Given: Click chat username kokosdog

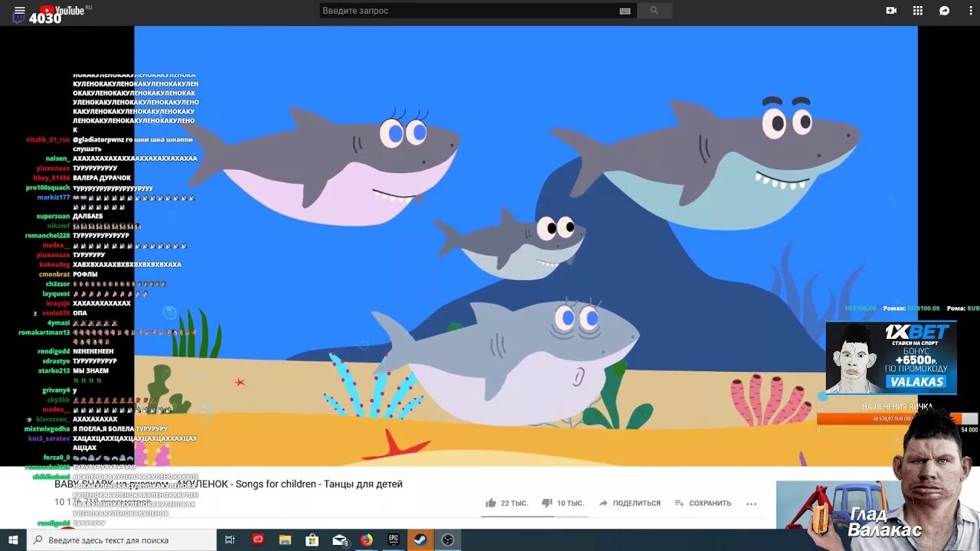Looking at the screenshot, I should pos(54,264).
